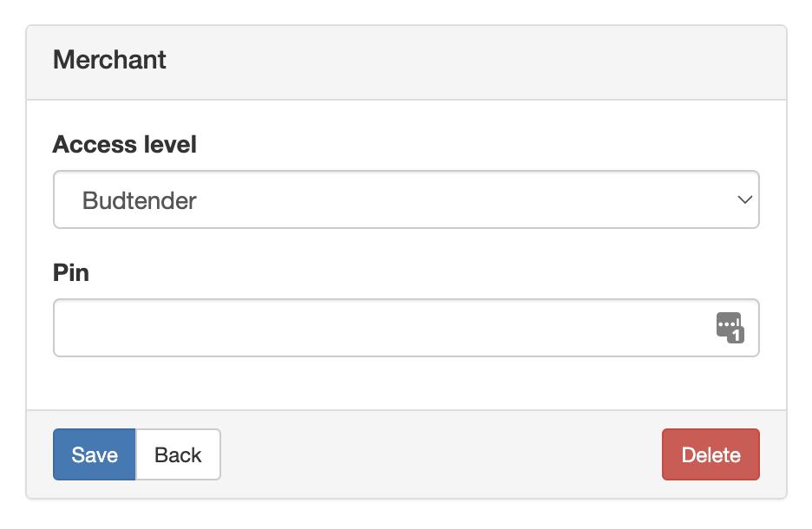Go back without saving merchant changes
Image resolution: width=812 pixels, height=529 pixels.
click(178, 454)
